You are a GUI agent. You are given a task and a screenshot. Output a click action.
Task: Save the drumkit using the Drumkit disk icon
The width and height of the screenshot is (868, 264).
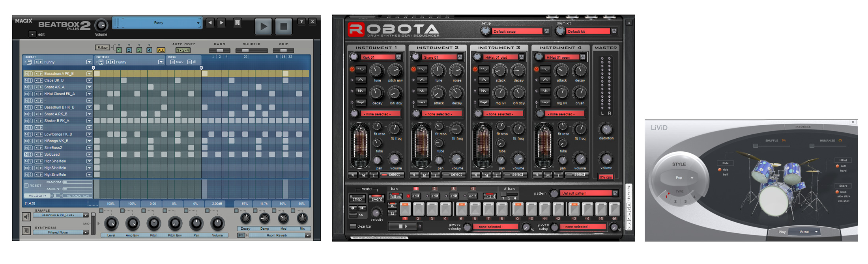[x=29, y=62]
